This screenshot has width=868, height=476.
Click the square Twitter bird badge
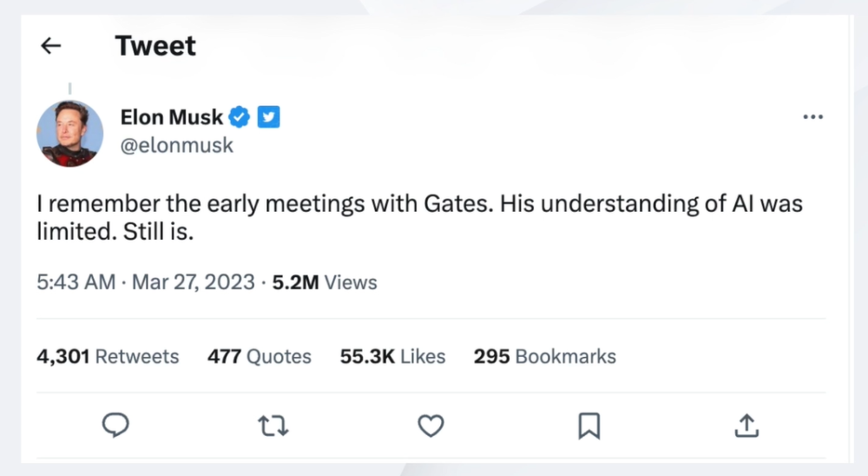[269, 116]
